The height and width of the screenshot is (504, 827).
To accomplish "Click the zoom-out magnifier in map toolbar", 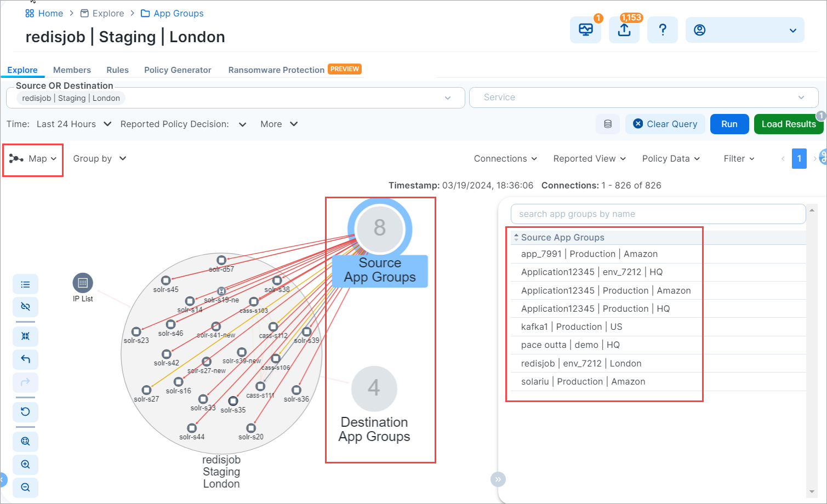I will tap(25, 488).
